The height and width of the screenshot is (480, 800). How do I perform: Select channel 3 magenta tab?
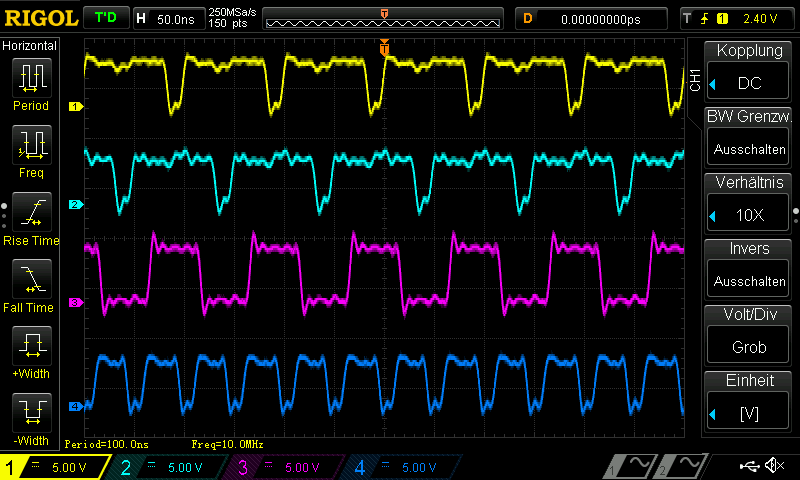click(283, 467)
